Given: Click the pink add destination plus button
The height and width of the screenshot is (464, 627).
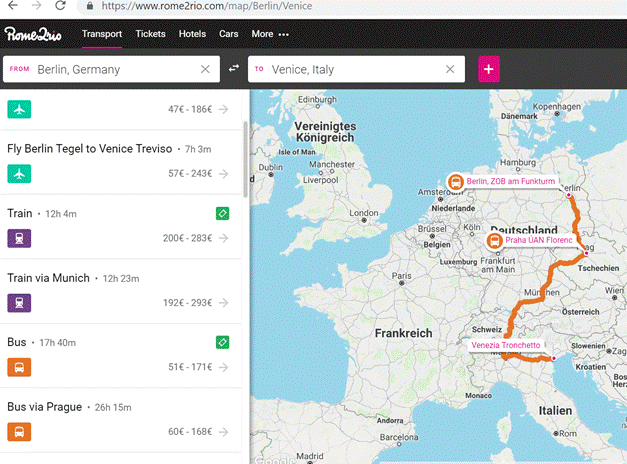Looking at the screenshot, I should (x=489, y=69).
